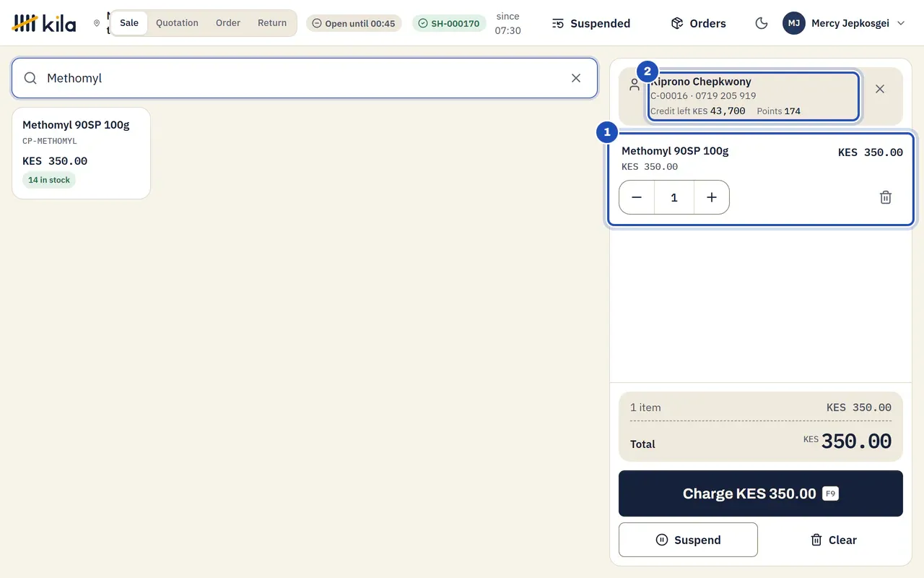Increase Methomyl quantity with plus button

[x=712, y=197]
